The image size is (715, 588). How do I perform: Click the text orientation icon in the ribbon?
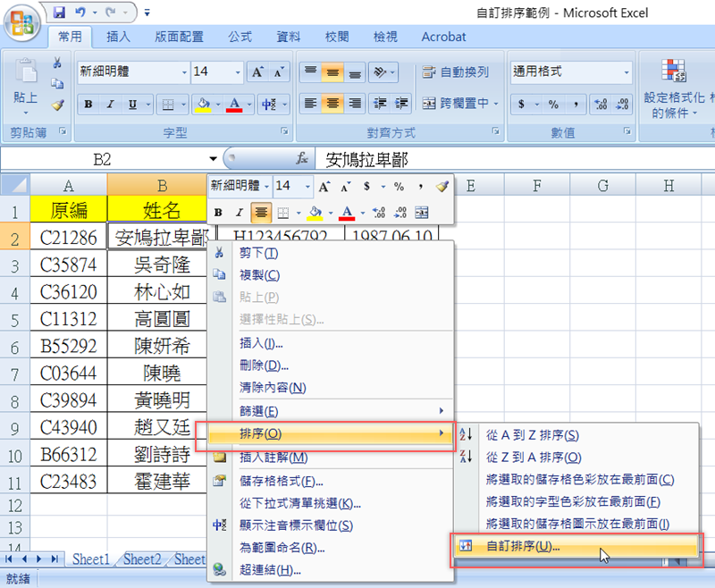click(379, 72)
